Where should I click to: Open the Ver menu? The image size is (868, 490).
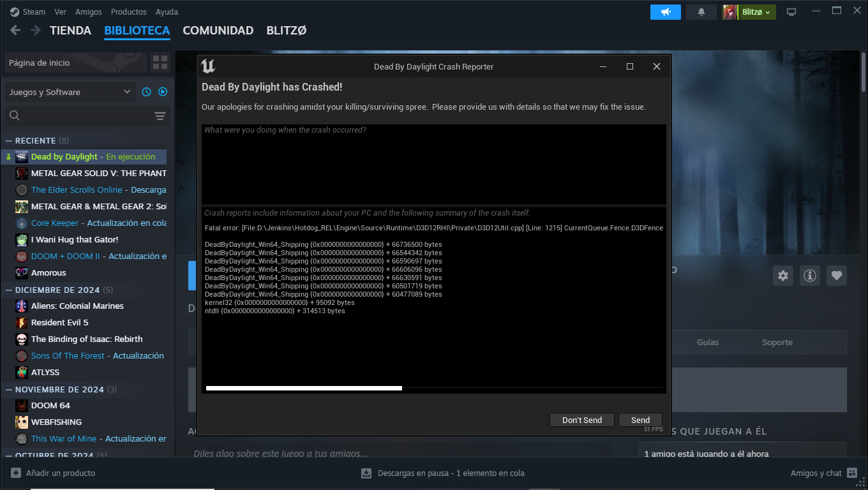[60, 11]
